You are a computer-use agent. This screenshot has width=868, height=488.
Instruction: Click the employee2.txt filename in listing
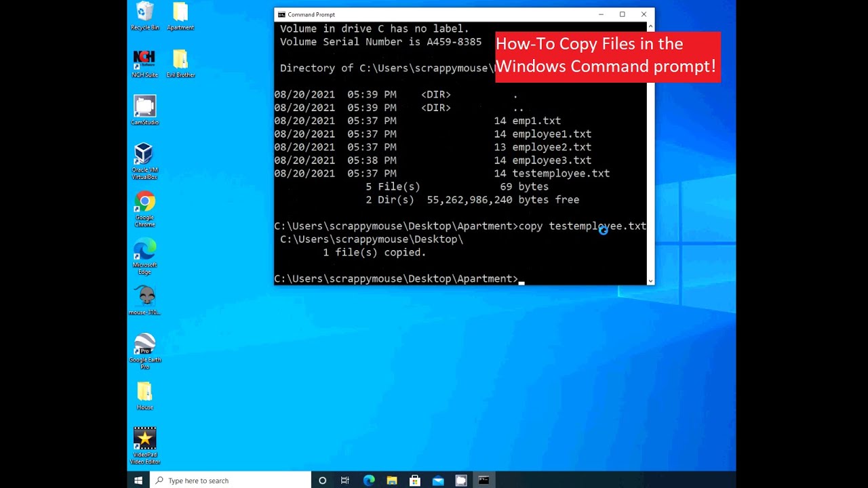click(552, 147)
